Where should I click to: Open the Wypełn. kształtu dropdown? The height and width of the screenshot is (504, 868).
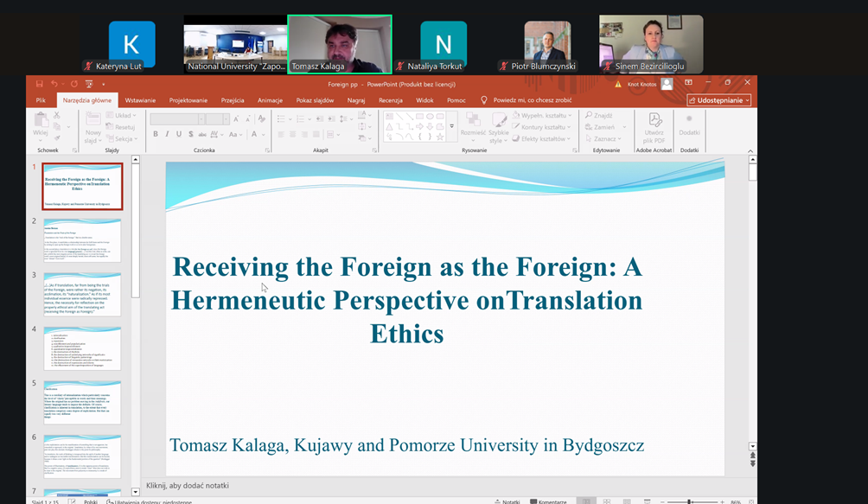542,115
